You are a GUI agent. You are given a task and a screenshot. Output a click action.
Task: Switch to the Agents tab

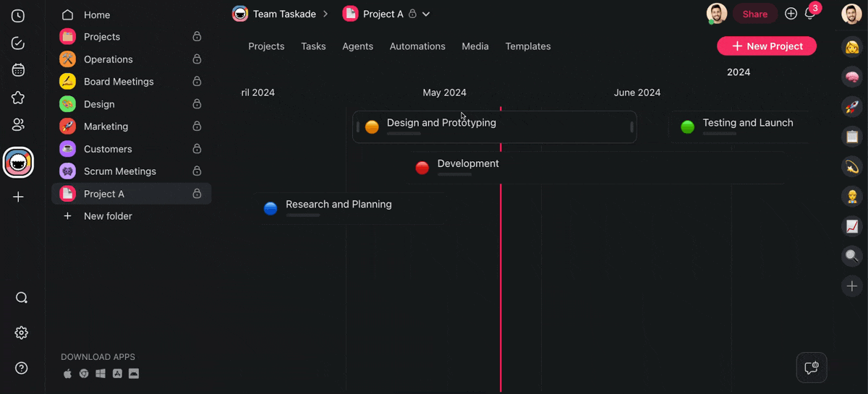(x=358, y=46)
